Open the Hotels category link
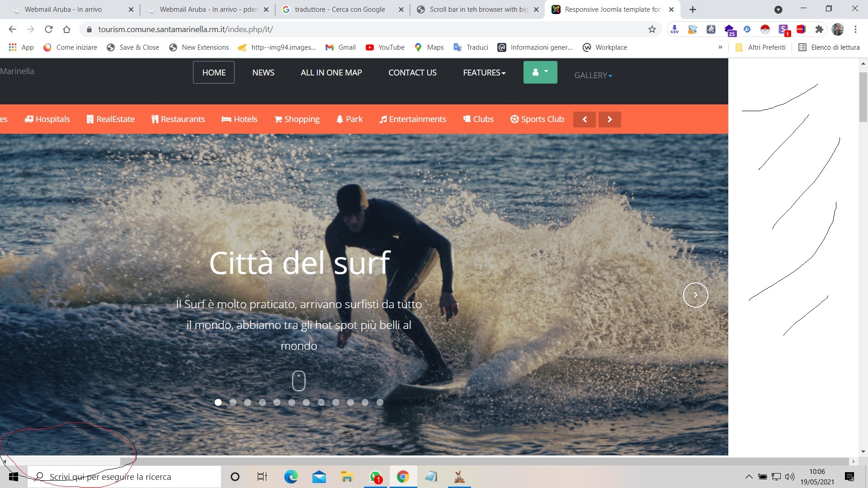Screen dimensions: 868x488 240,119
